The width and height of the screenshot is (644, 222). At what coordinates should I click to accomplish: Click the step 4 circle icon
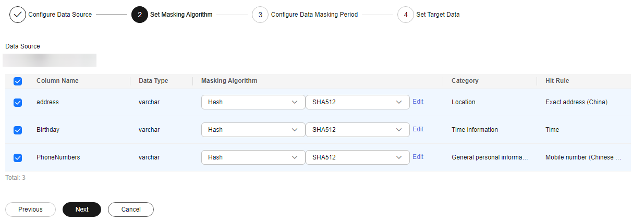[406, 15]
